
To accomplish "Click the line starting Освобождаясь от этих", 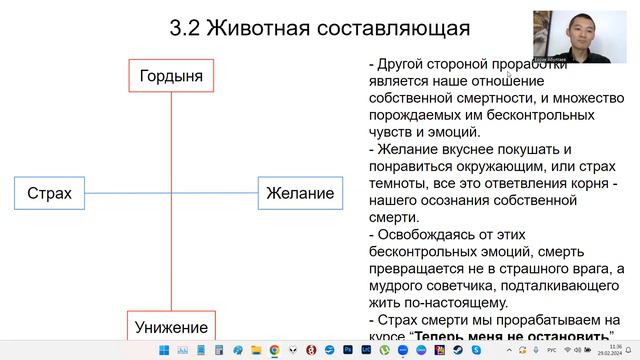I will 447,235.
